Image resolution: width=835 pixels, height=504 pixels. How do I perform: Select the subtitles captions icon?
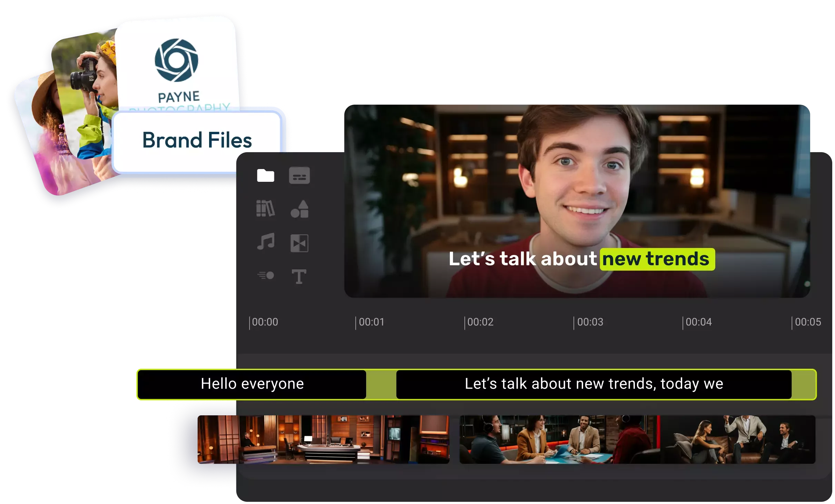point(299,176)
